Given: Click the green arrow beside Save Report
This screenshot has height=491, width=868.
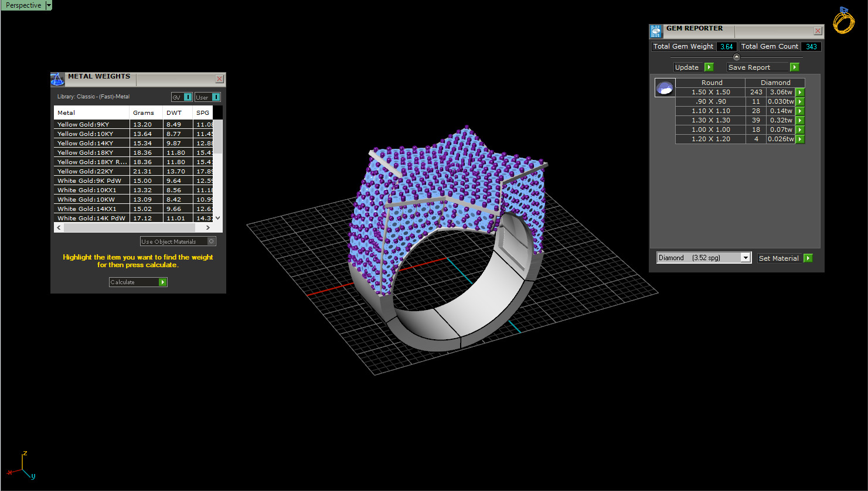Looking at the screenshot, I should point(794,67).
